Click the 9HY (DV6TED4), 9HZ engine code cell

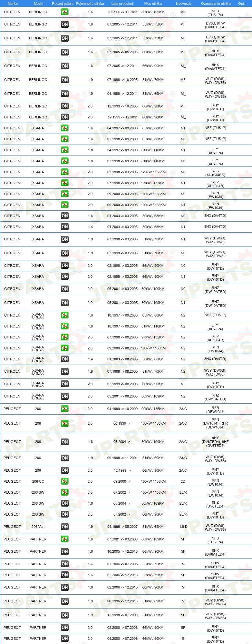tap(215, 442)
